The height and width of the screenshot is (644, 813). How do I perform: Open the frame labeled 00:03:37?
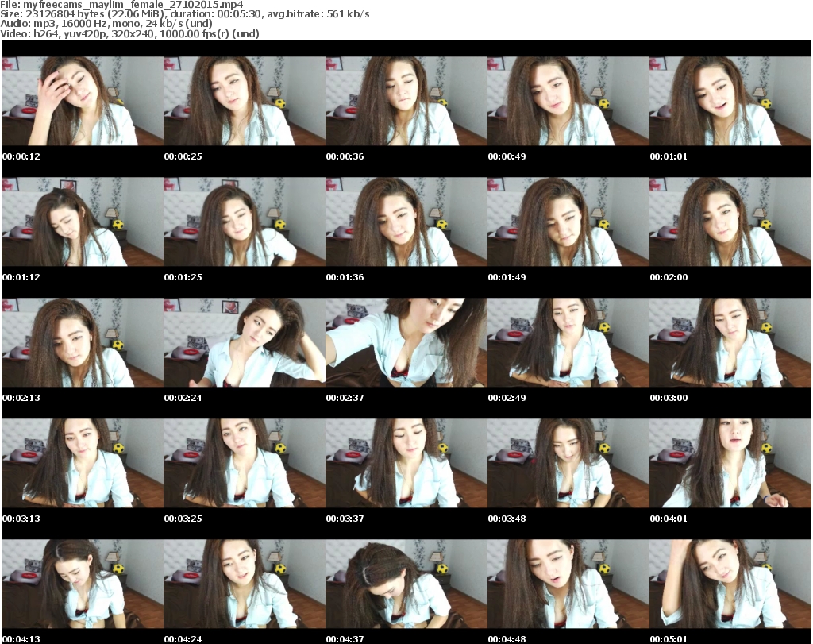[x=406, y=463]
